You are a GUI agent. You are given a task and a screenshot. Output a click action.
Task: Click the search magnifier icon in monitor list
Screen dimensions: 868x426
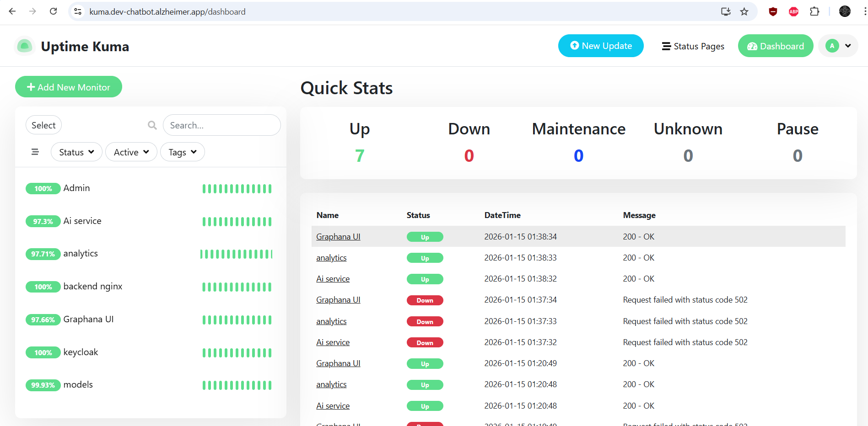[x=152, y=125]
